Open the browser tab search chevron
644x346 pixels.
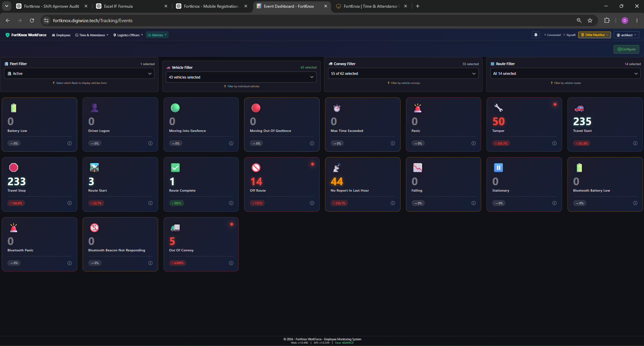click(x=7, y=6)
